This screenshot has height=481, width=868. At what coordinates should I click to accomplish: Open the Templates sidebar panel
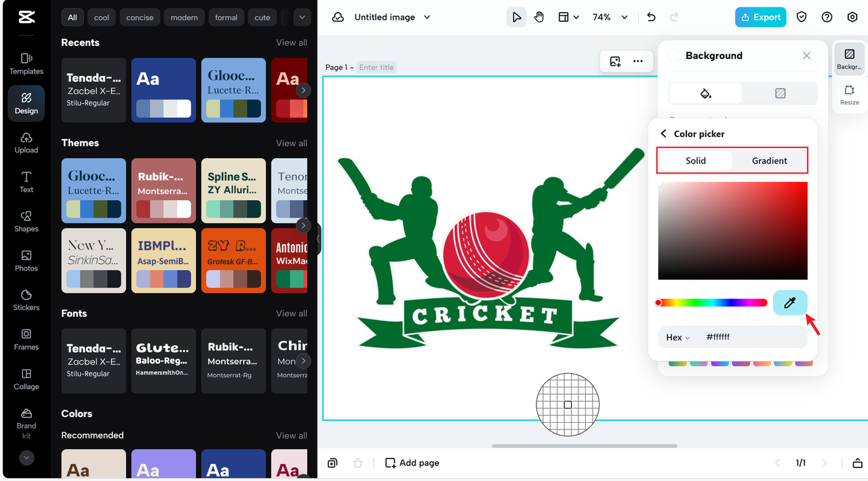[26, 64]
